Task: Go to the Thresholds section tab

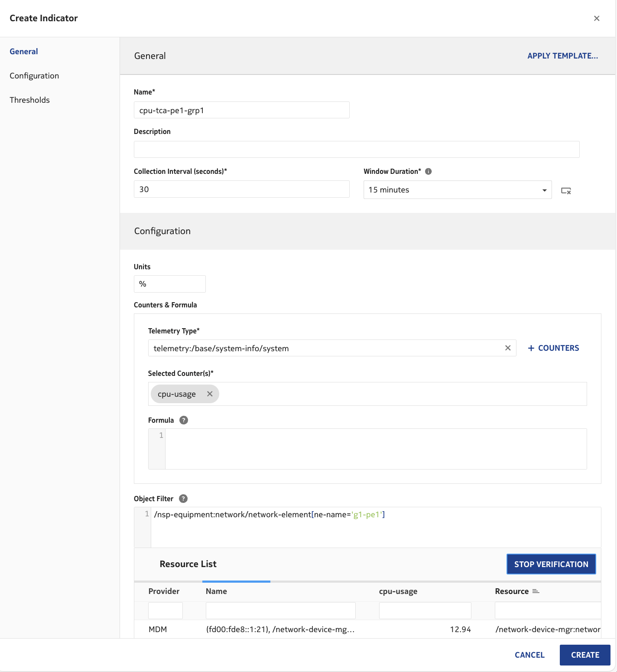Action: (29, 100)
